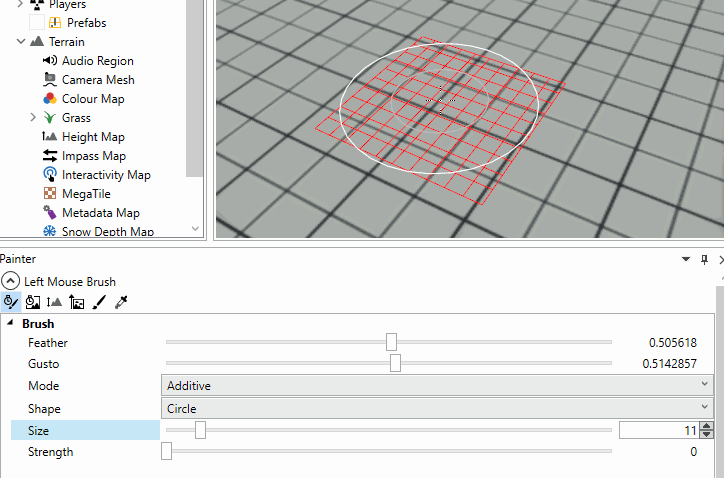
Task: Click the Strength value 0
Action: 694,452
